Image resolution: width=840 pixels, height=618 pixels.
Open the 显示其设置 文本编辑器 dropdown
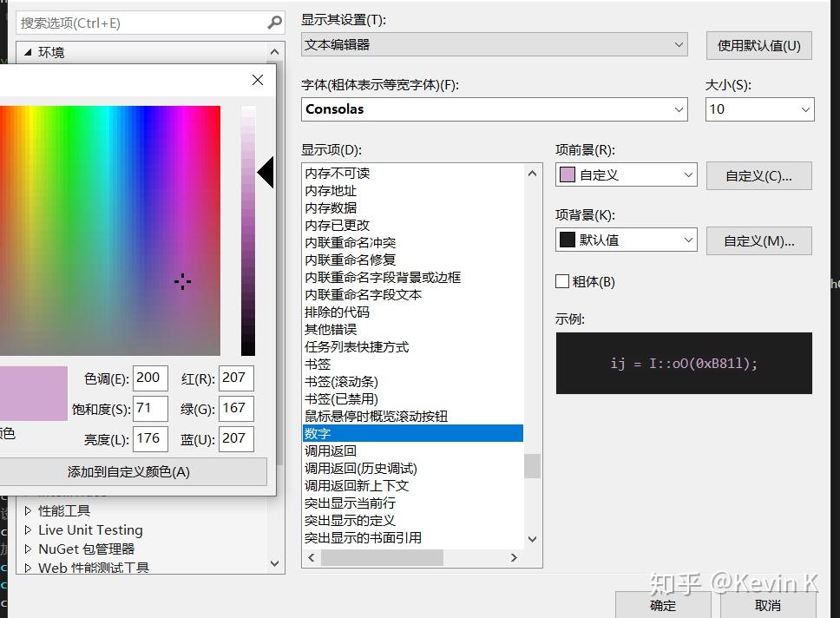[x=494, y=44]
